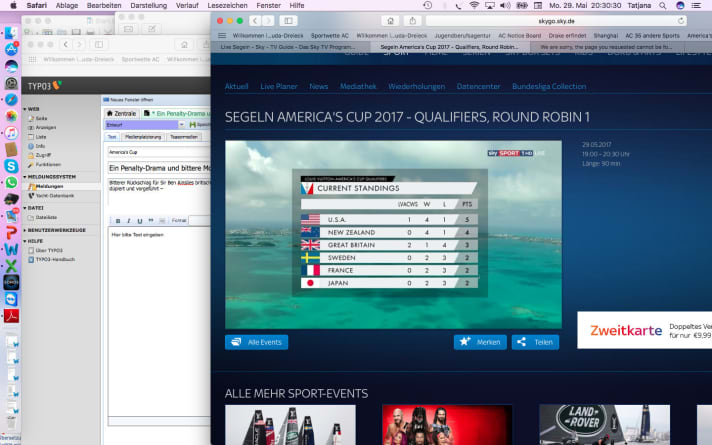This screenshot has width=712, height=445.
Task: Click the America's Cup video player
Action: point(393,234)
